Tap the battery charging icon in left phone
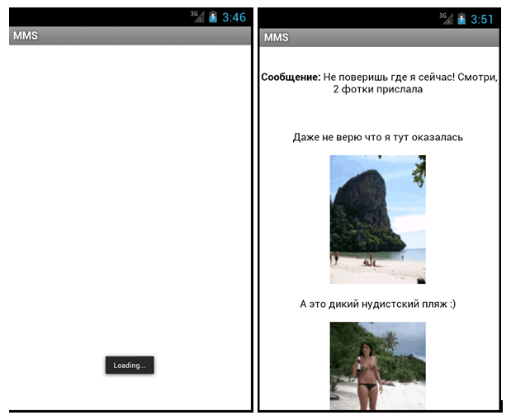 tap(213, 17)
